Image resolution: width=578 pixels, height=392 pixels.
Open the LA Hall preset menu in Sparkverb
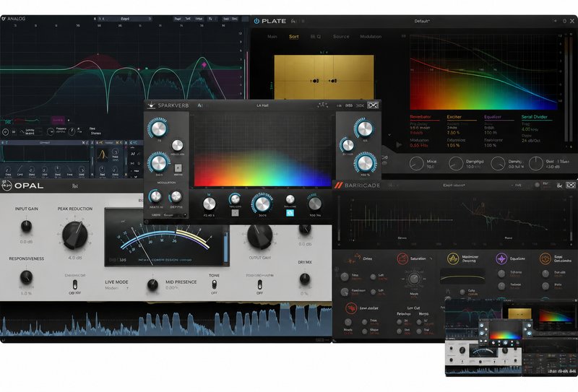(262, 105)
